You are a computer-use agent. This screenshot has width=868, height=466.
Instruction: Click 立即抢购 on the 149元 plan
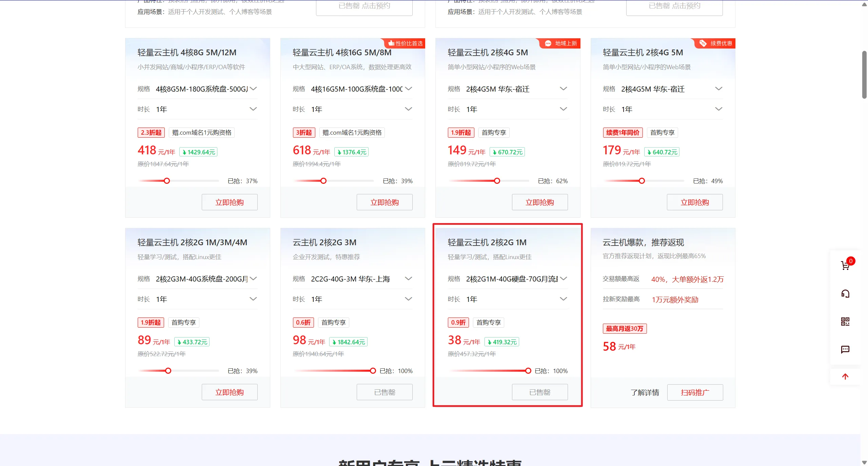[539, 202]
